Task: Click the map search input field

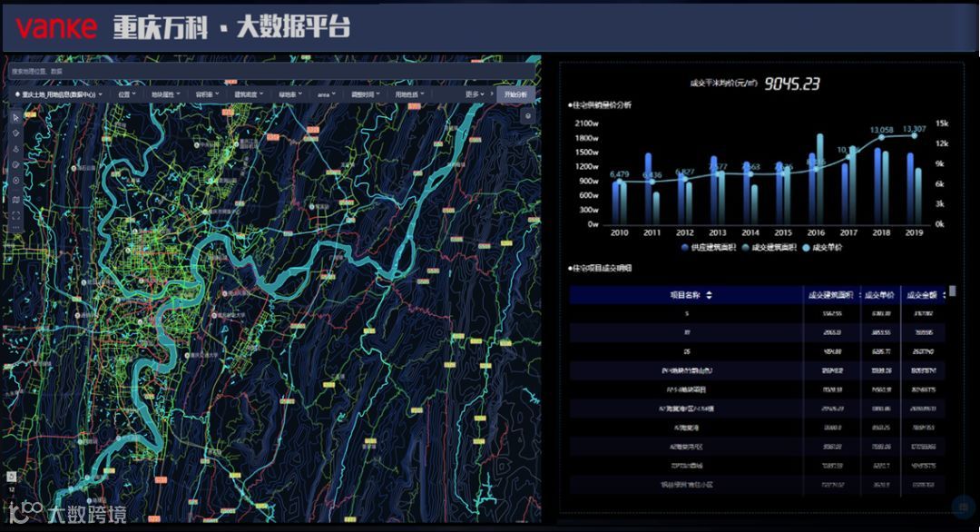Action: pyautogui.click(x=272, y=72)
